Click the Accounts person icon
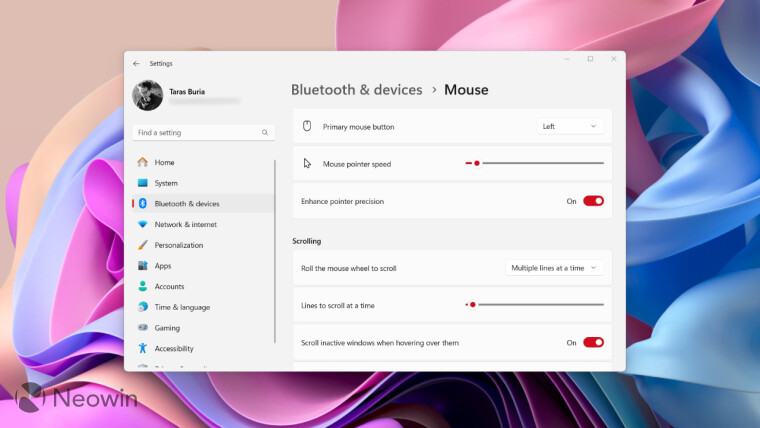 [x=142, y=286]
